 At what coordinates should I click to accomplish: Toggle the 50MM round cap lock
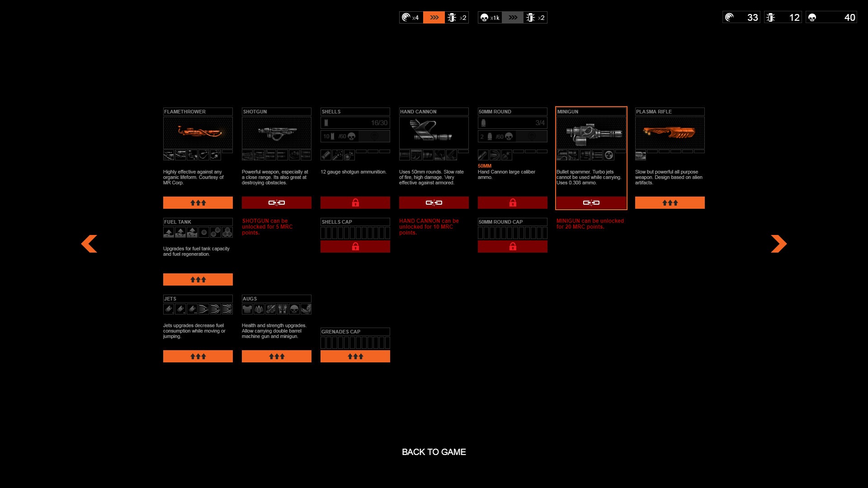tap(512, 246)
